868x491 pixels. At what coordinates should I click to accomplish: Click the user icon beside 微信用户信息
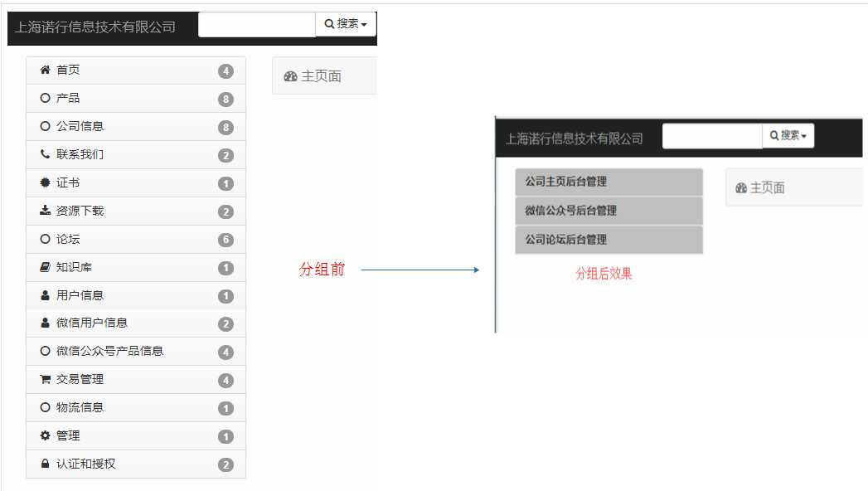click(45, 322)
